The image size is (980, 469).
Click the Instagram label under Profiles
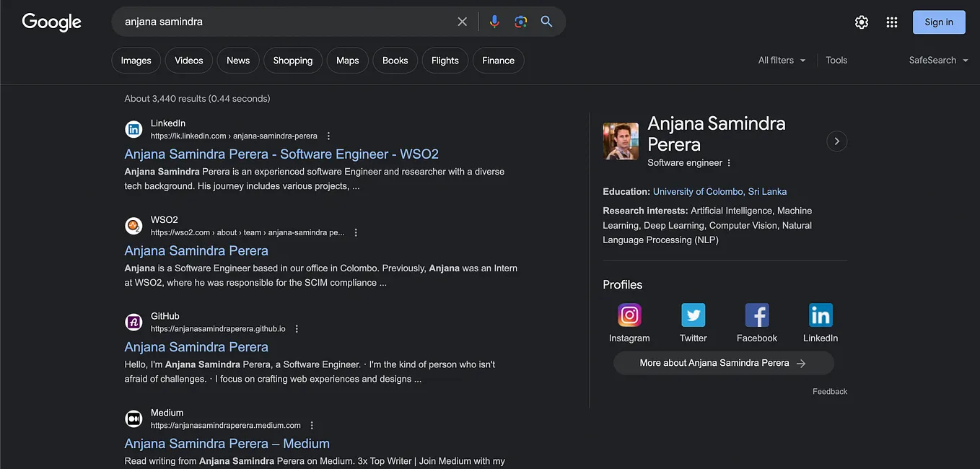tap(629, 338)
